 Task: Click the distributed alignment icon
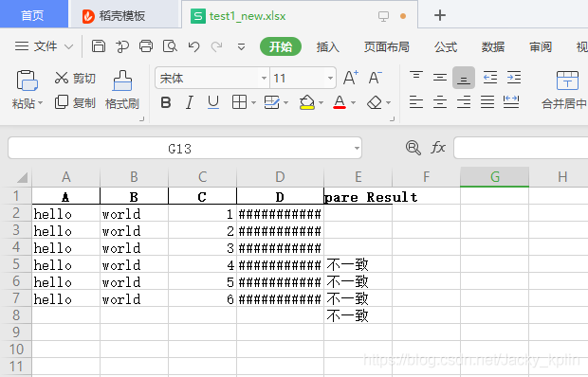(x=511, y=102)
